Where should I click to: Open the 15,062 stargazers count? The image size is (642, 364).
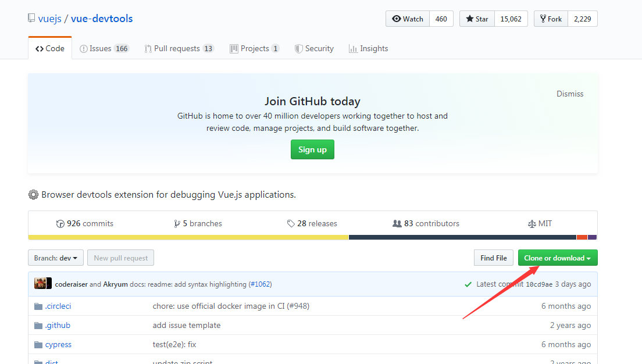point(511,19)
